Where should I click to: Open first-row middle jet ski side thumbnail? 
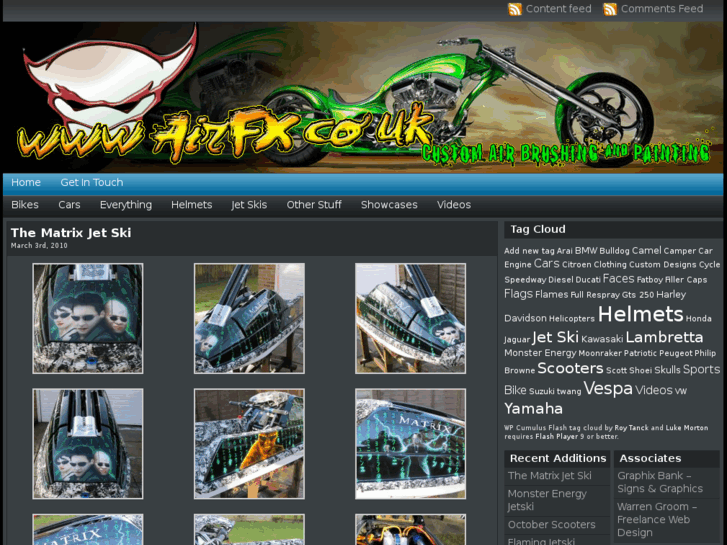click(249, 319)
